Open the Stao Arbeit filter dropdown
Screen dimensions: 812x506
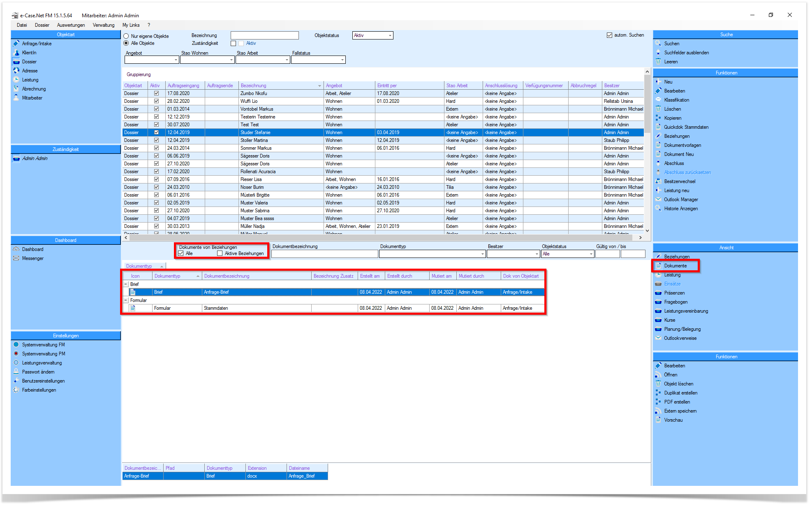tap(287, 60)
